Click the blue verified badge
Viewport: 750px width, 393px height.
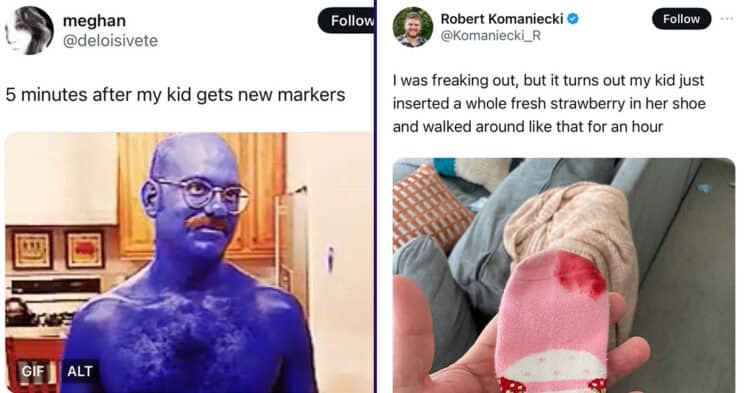coord(573,19)
